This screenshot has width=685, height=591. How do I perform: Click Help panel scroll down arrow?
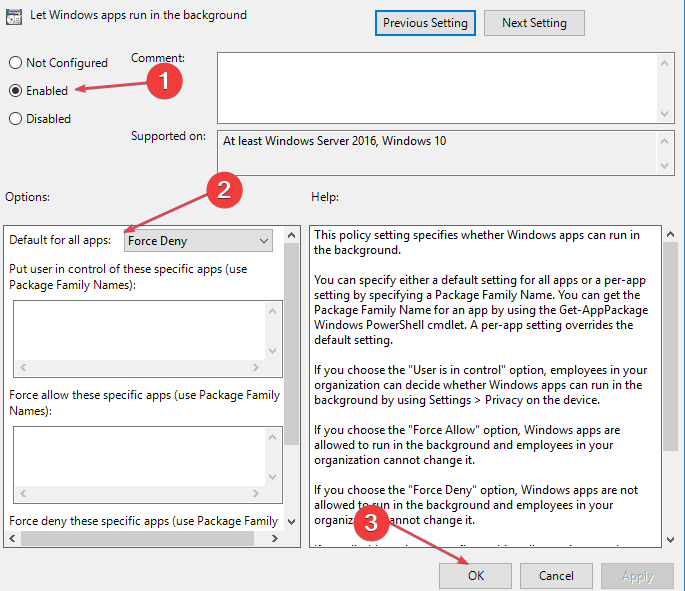[x=671, y=540]
